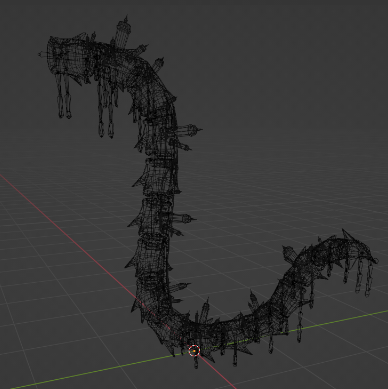
Task: Click the middle right-side protrusion of the body
Action: click(x=184, y=219)
